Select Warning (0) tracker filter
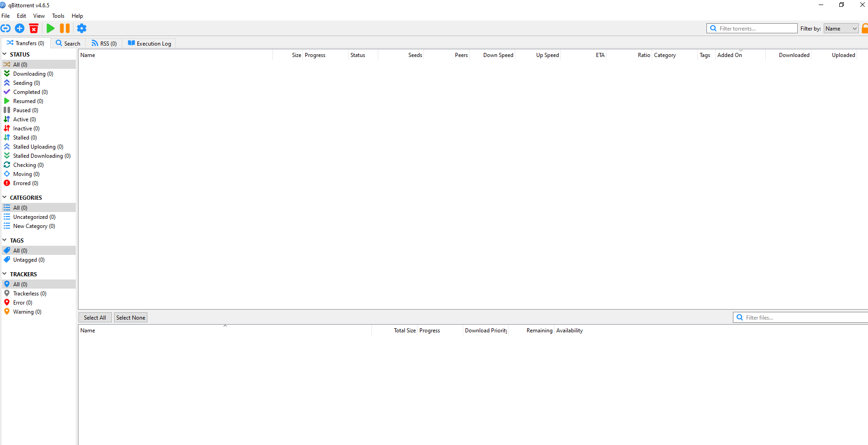 point(39,311)
